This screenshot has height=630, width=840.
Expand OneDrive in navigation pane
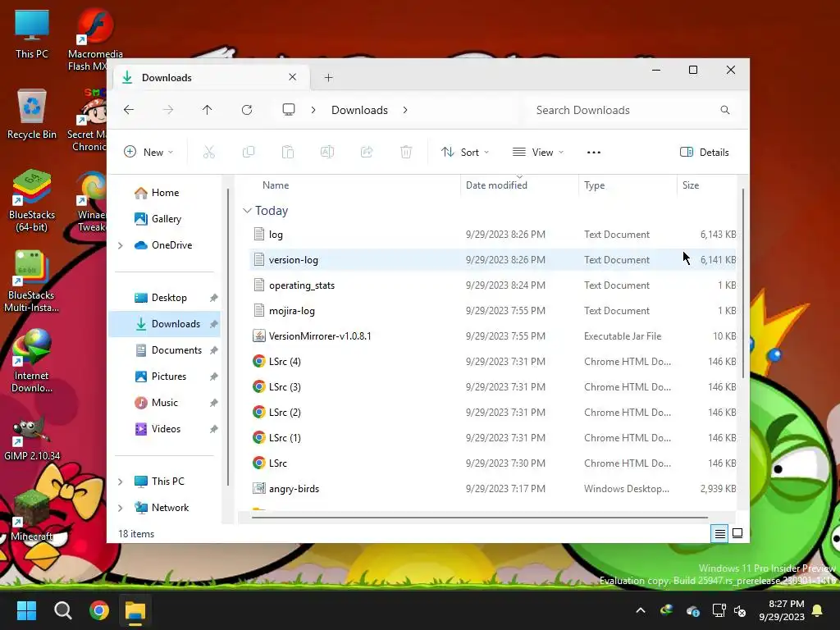tap(121, 245)
